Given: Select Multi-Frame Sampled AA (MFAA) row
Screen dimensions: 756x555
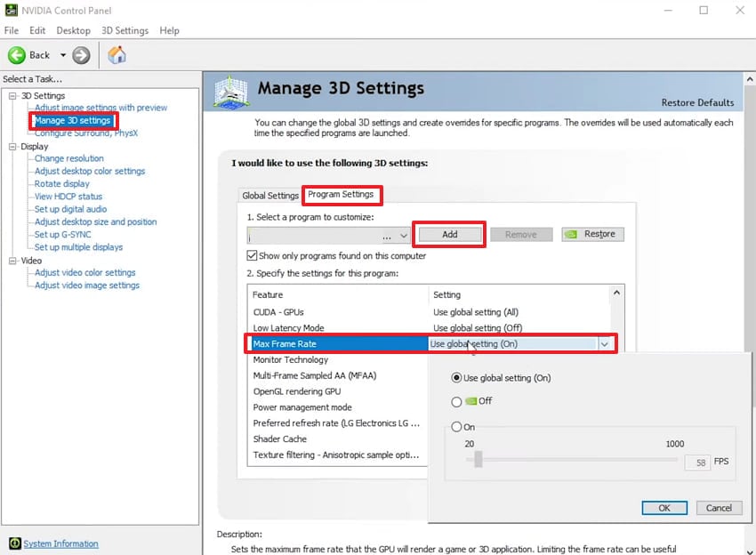Looking at the screenshot, I should [x=314, y=375].
